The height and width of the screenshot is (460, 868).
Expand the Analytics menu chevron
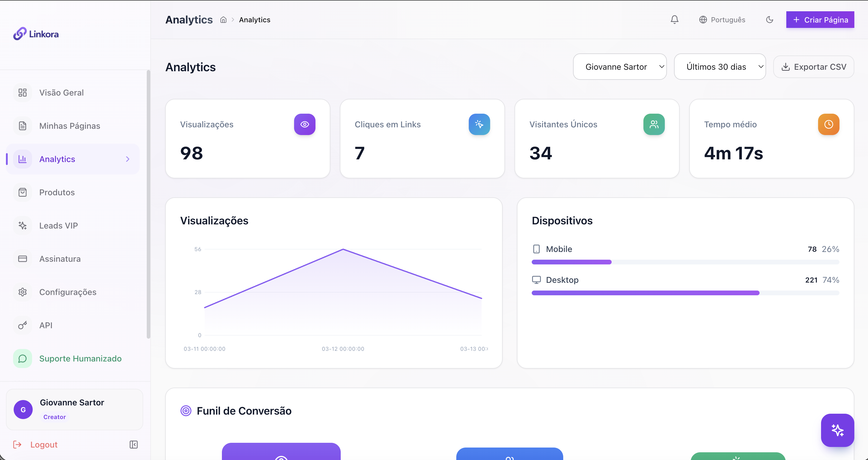point(128,159)
